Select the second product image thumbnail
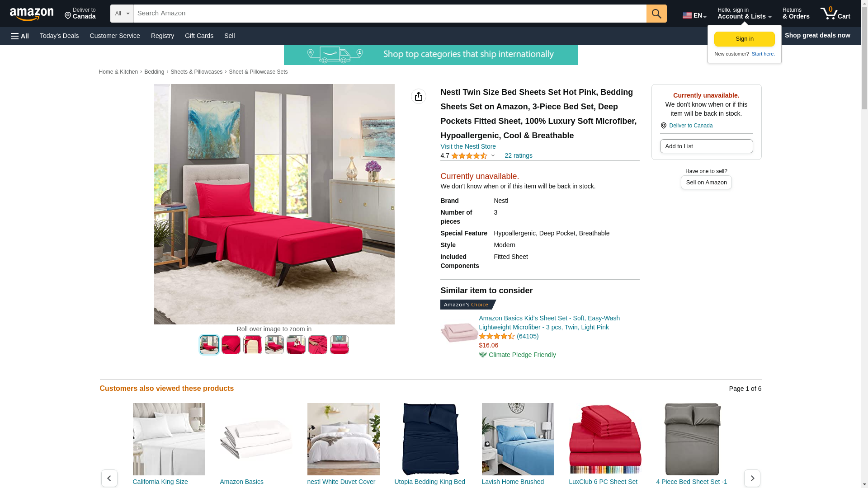The width and height of the screenshot is (868, 488). (x=231, y=345)
